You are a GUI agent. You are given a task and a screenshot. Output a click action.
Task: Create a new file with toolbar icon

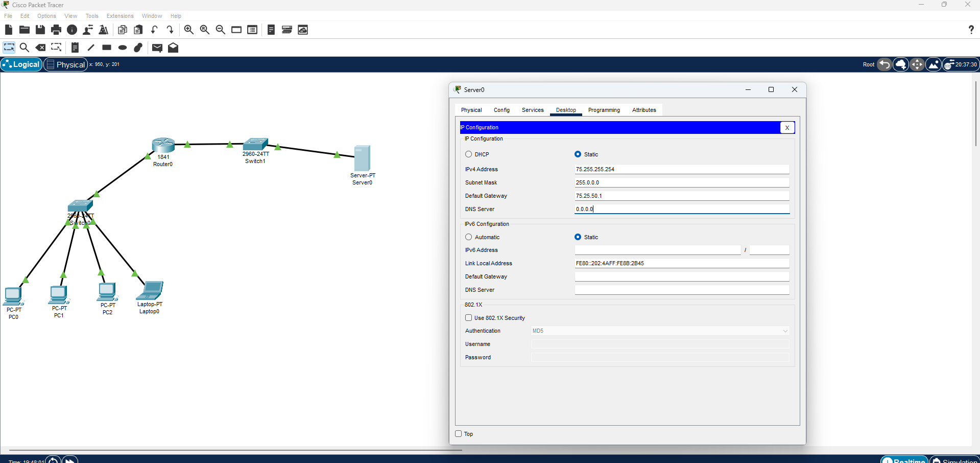coord(9,30)
